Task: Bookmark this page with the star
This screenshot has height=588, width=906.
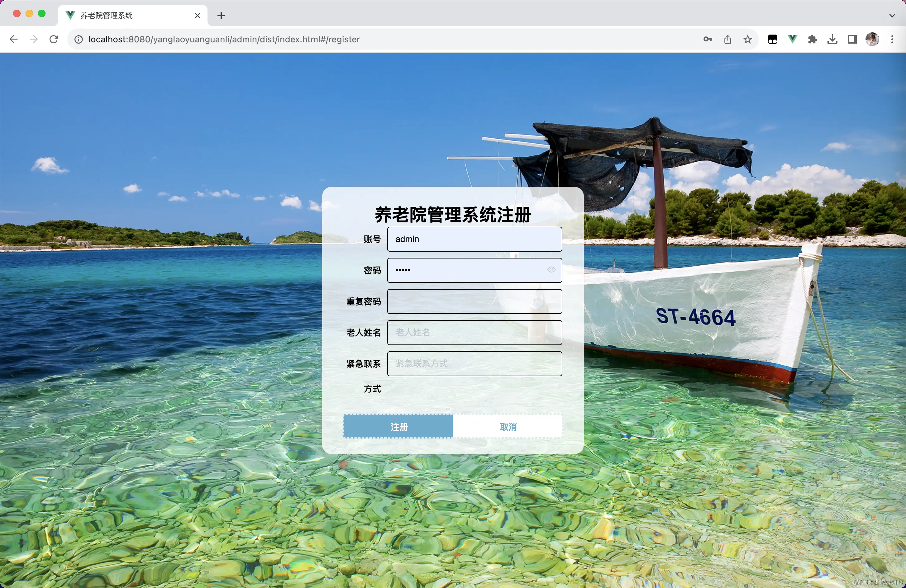Action: (x=747, y=39)
